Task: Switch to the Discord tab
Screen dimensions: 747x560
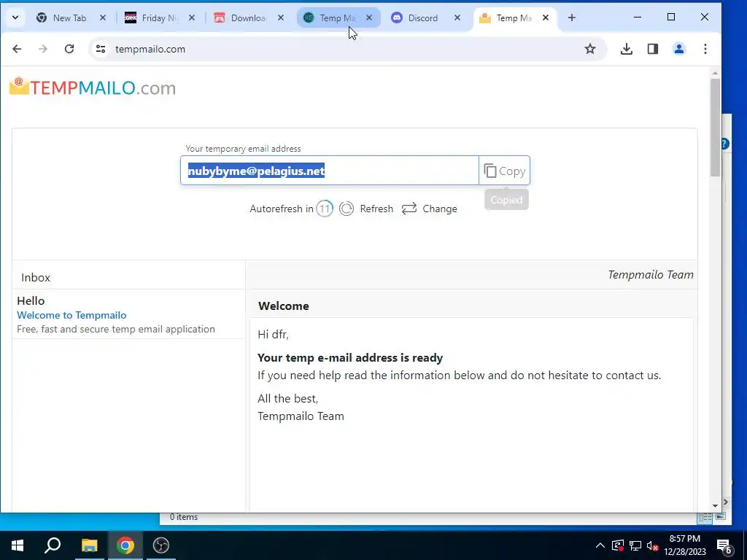Action: [423, 18]
